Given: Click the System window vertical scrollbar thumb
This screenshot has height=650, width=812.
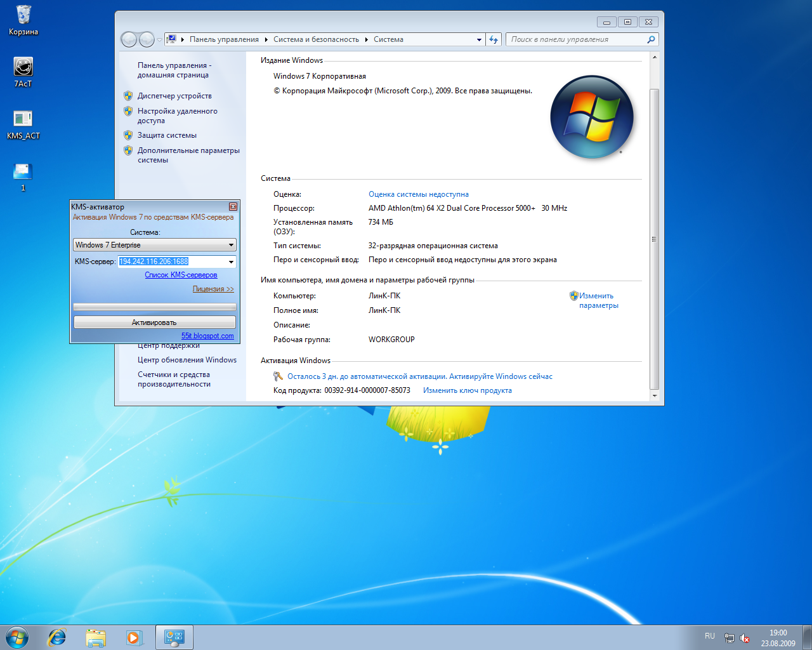Looking at the screenshot, I should pos(655,239).
